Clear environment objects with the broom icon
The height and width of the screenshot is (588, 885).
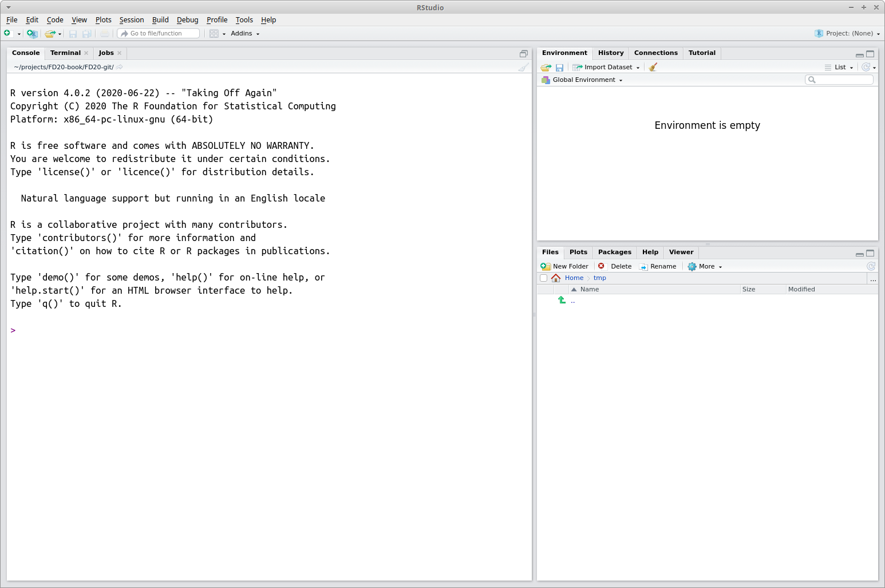point(653,67)
